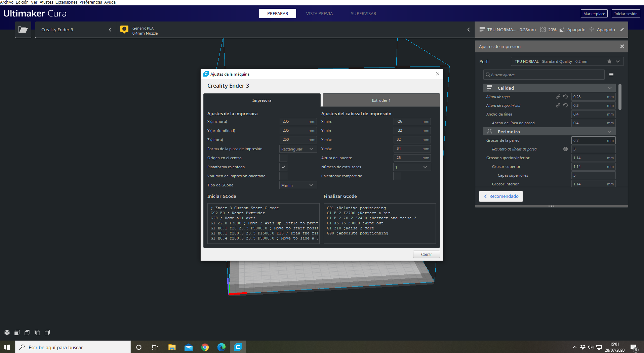Open Windows Start menu

(x=7, y=347)
